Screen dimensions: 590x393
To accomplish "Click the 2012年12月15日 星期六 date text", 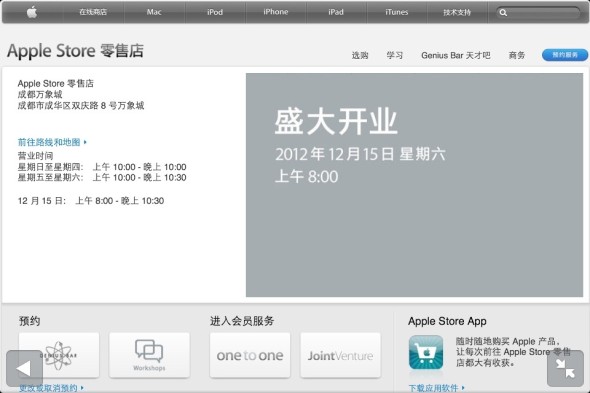I will [x=360, y=154].
